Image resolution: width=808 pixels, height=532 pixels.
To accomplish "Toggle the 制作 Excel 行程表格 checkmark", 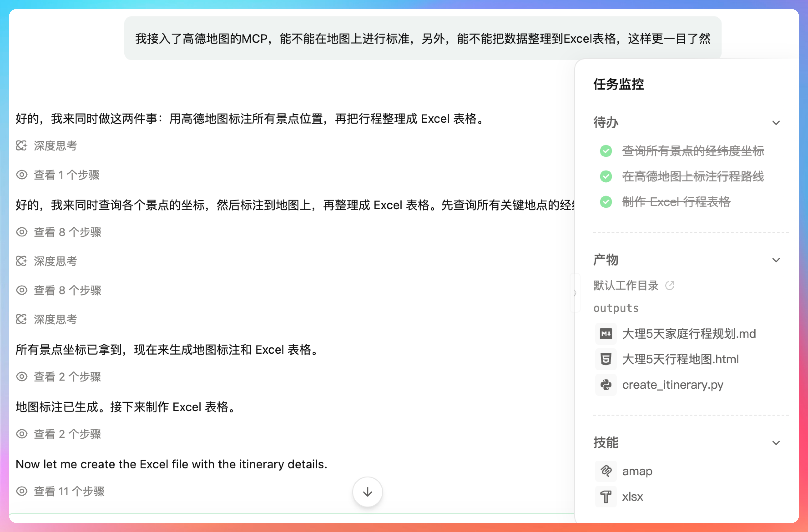I will (x=606, y=202).
